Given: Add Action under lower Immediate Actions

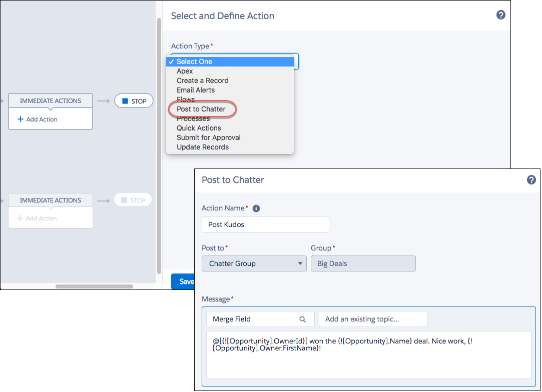Looking at the screenshot, I should (x=37, y=218).
